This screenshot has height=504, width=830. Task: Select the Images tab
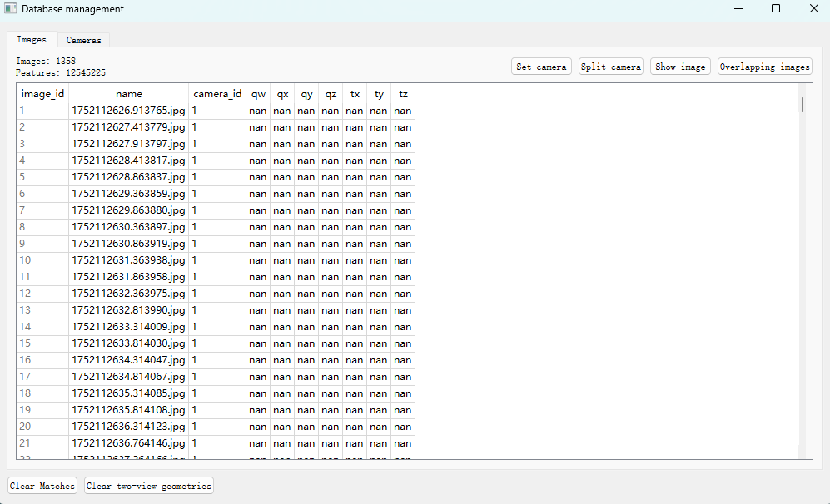tap(32, 40)
